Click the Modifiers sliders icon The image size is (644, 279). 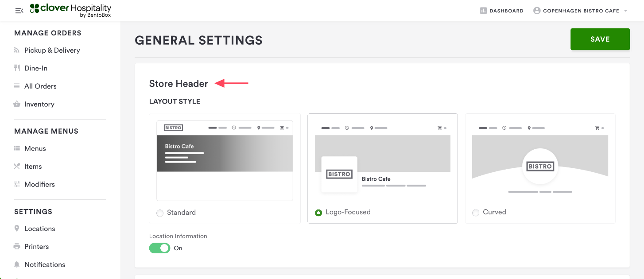(17, 184)
